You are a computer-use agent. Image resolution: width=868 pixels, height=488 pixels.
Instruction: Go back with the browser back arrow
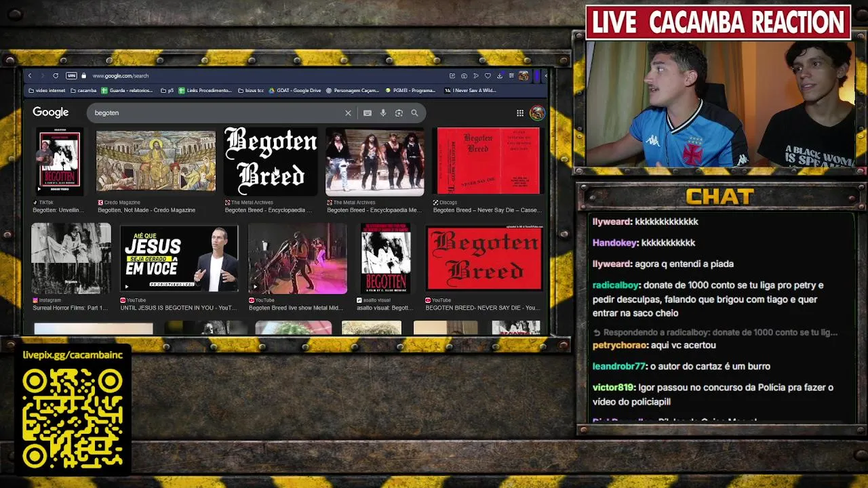click(x=30, y=76)
